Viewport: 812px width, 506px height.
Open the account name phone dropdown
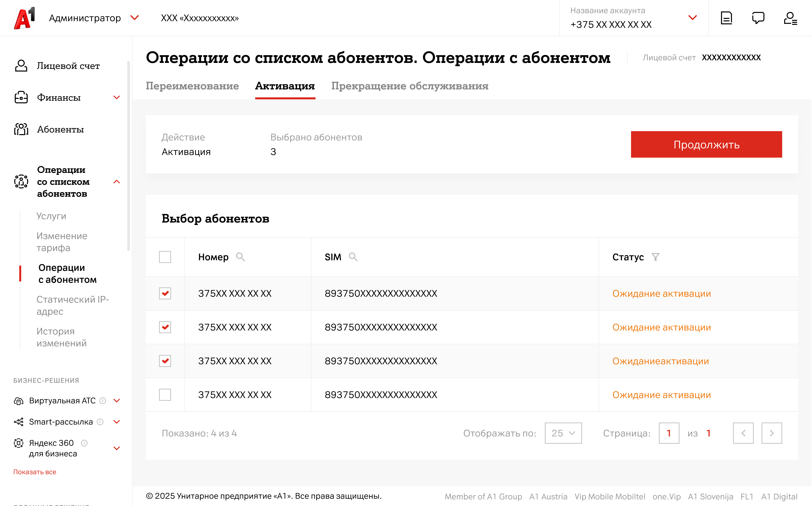(x=692, y=18)
